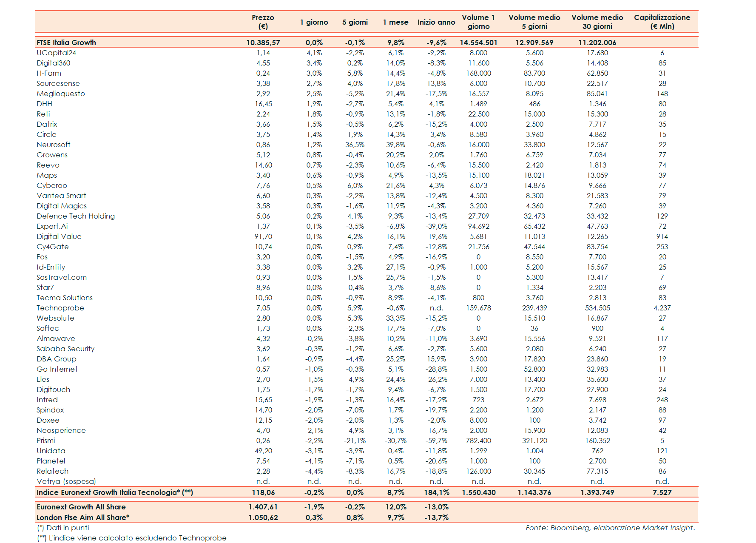Select the "Doxee" row name
This screenshot has width=756, height=543.
coord(48,420)
